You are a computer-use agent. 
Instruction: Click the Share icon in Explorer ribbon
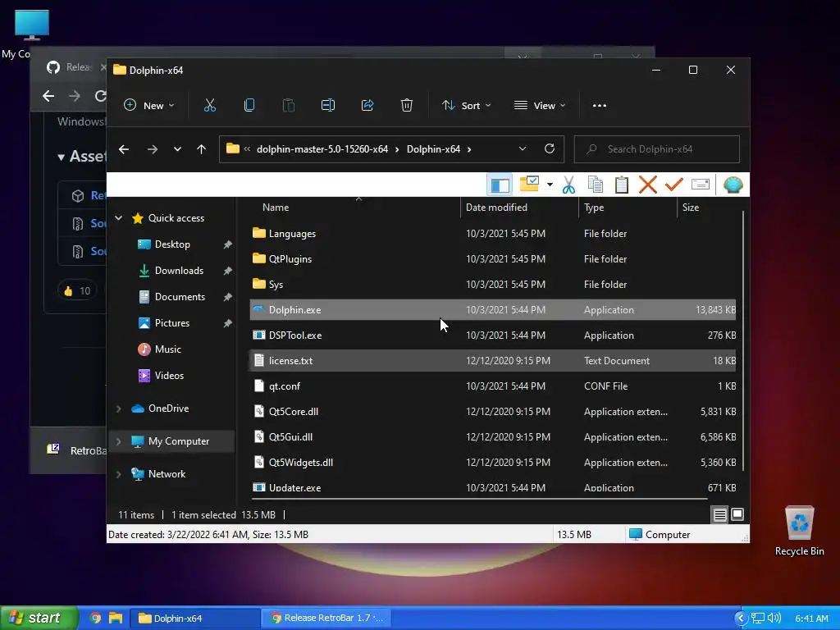click(x=367, y=105)
